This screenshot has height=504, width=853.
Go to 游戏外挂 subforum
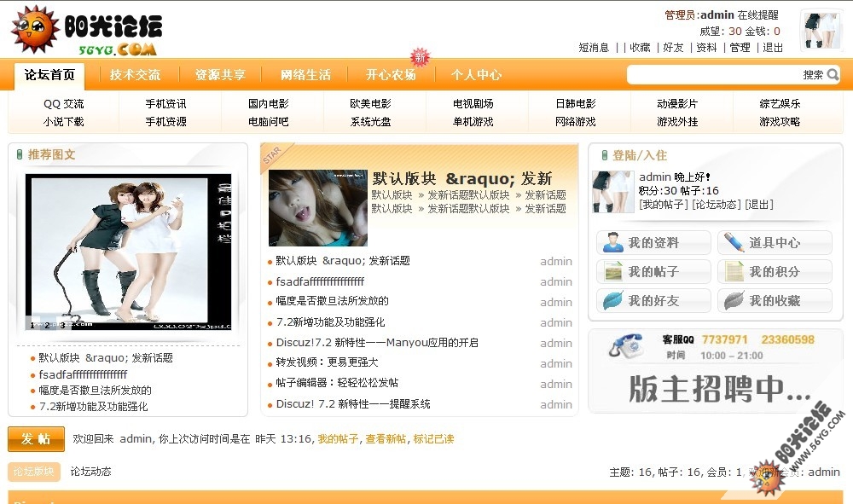(677, 122)
